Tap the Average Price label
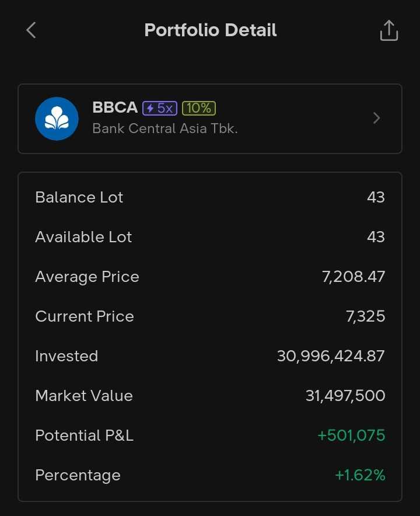The height and width of the screenshot is (516, 420). tap(87, 277)
